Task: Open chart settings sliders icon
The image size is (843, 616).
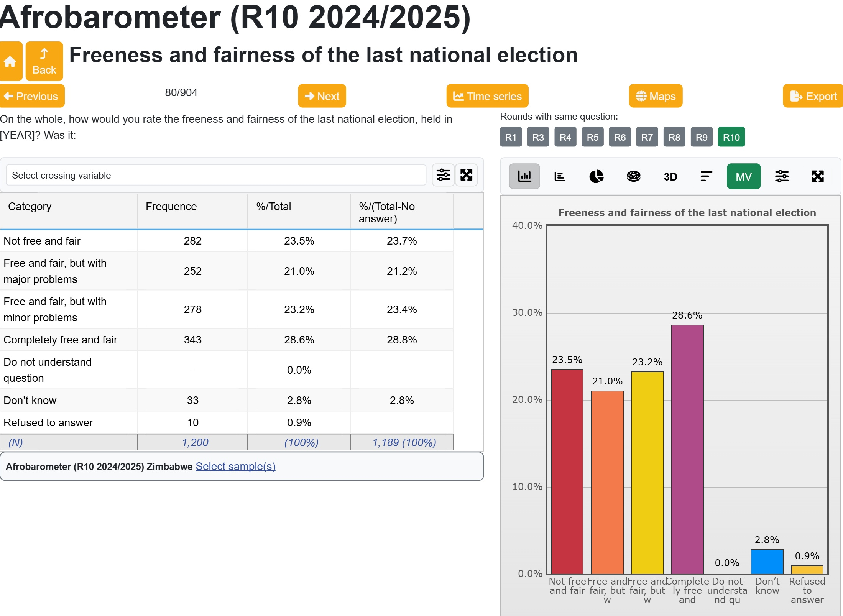Action: (x=782, y=176)
